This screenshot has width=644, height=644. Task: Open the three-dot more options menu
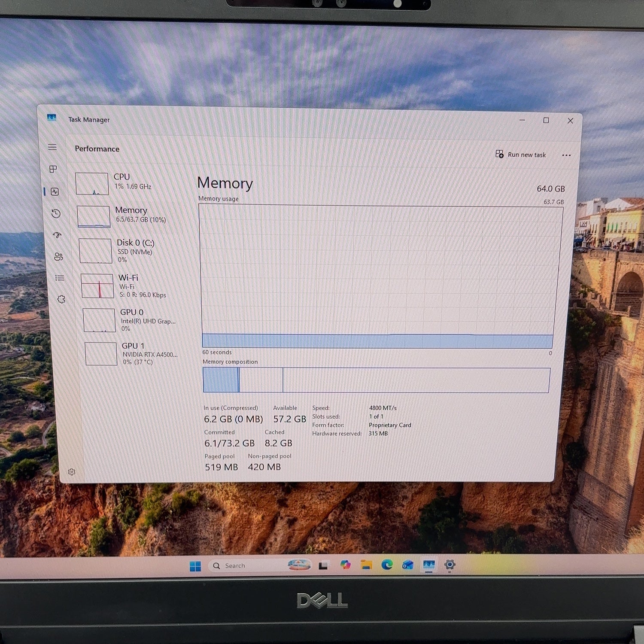tap(566, 155)
